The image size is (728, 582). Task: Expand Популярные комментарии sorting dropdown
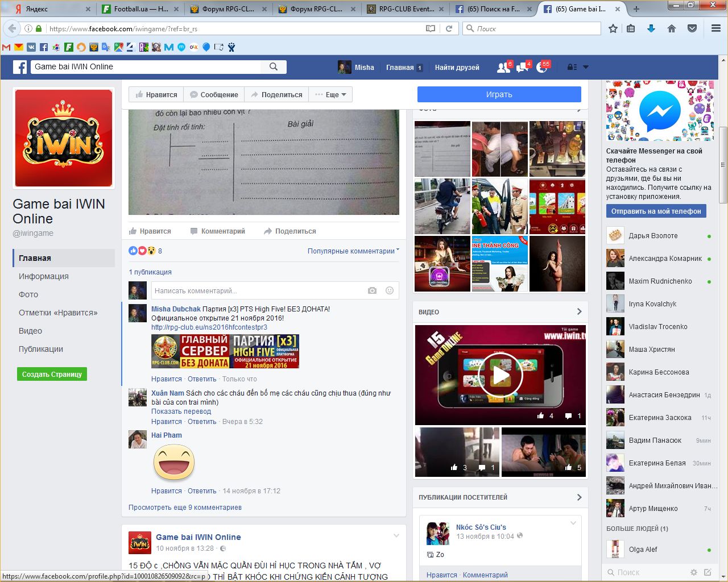tap(353, 251)
